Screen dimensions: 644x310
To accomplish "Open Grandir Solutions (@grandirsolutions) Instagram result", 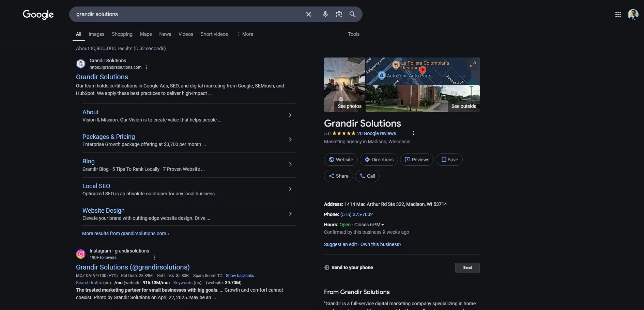I will pyautogui.click(x=133, y=267).
